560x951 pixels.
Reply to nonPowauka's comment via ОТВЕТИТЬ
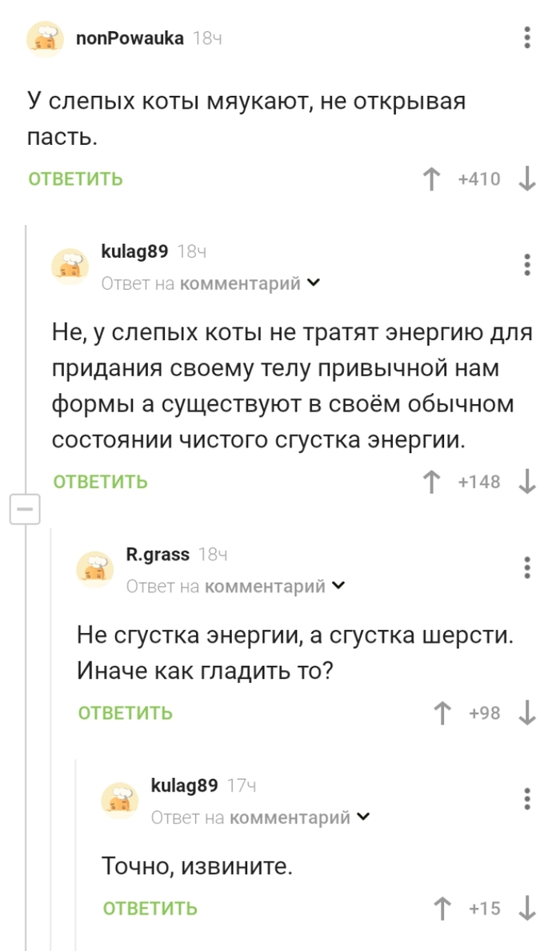coord(75,179)
